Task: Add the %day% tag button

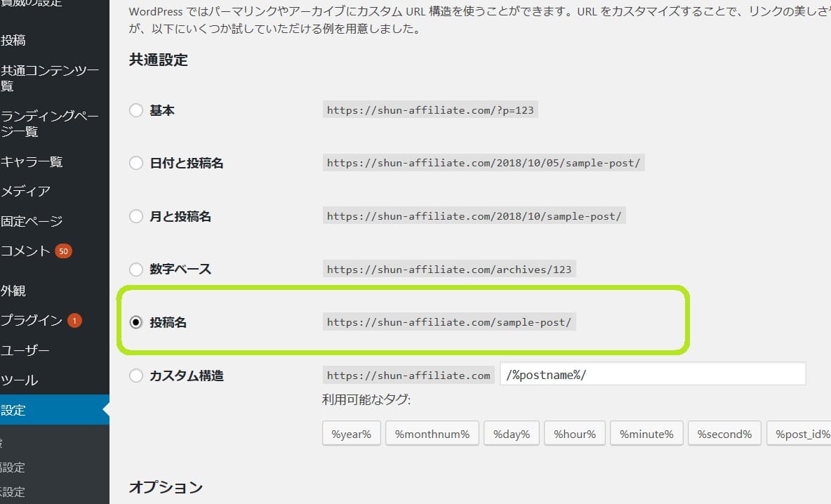Action: (x=512, y=434)
